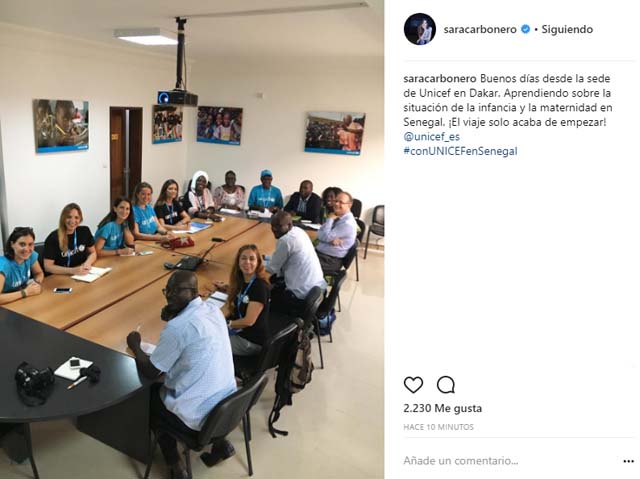Screen dimensions: 640x479
Task: Open saracarbonero username in caption
Action: 440,78
